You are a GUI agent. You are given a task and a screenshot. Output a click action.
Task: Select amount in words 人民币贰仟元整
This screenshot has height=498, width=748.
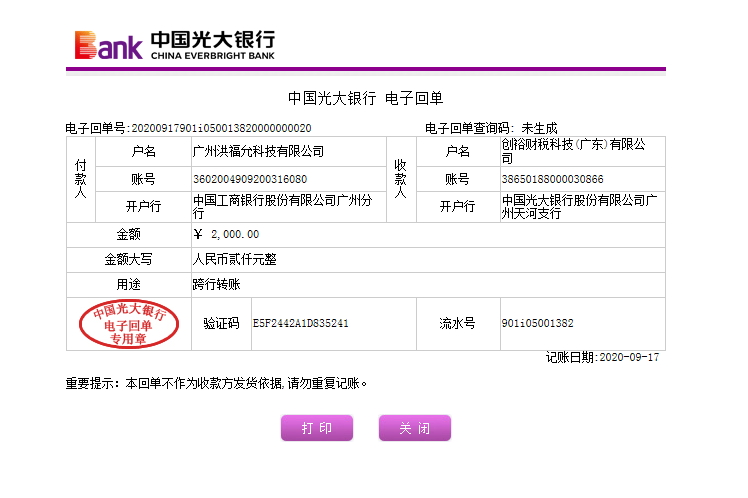[x=235, y=259]
